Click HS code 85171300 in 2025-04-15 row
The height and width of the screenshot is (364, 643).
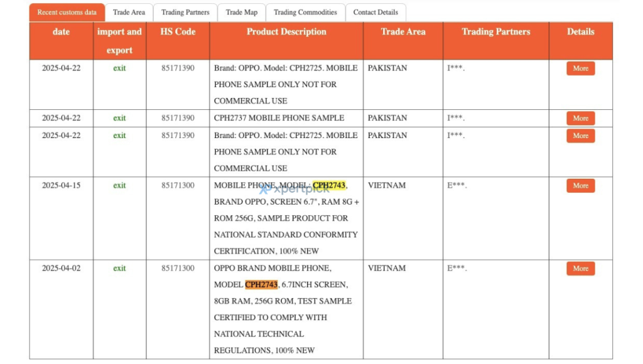tap(178, 185)
